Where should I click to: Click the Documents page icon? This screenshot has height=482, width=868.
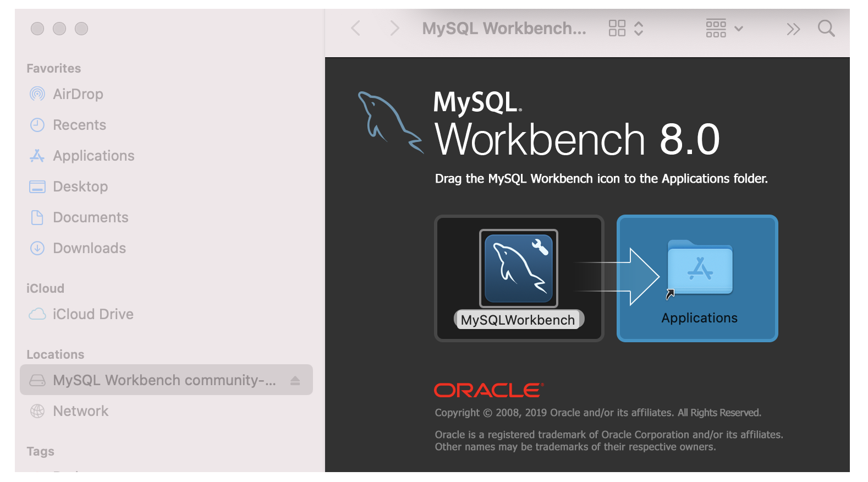(37, 217)
